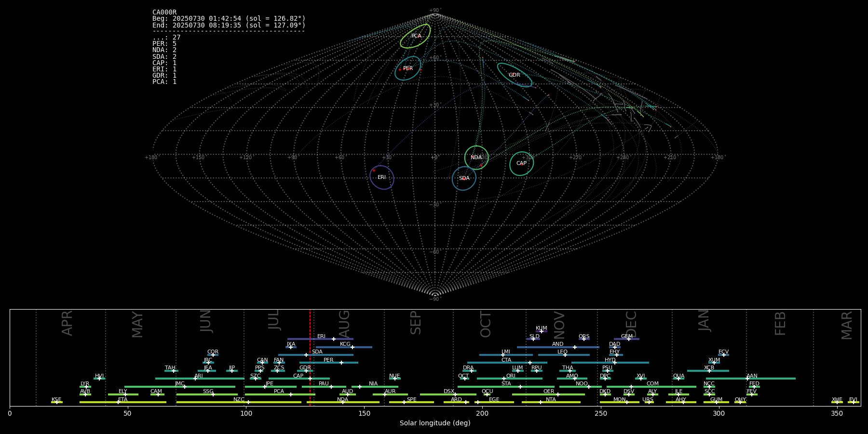The width and height of the screenshot is (868, 434).
Task: Click the CAP radiant circle on the sky map
Action: click(x=522, y=163)
